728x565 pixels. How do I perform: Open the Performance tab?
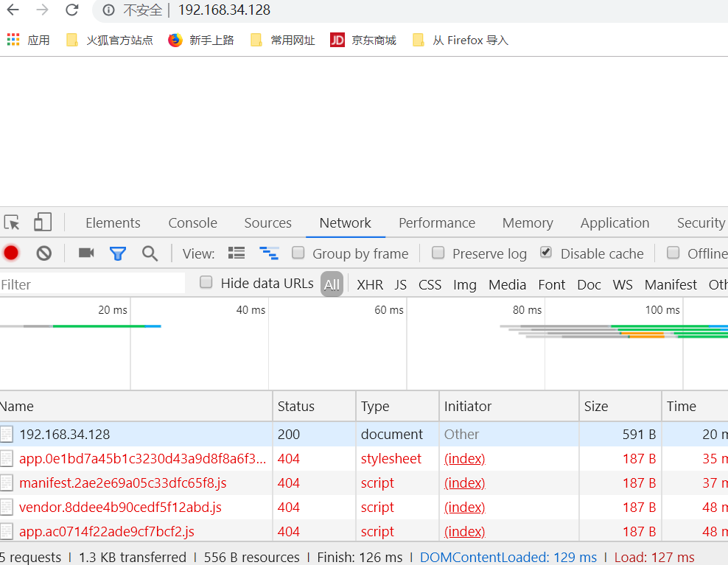437,223
